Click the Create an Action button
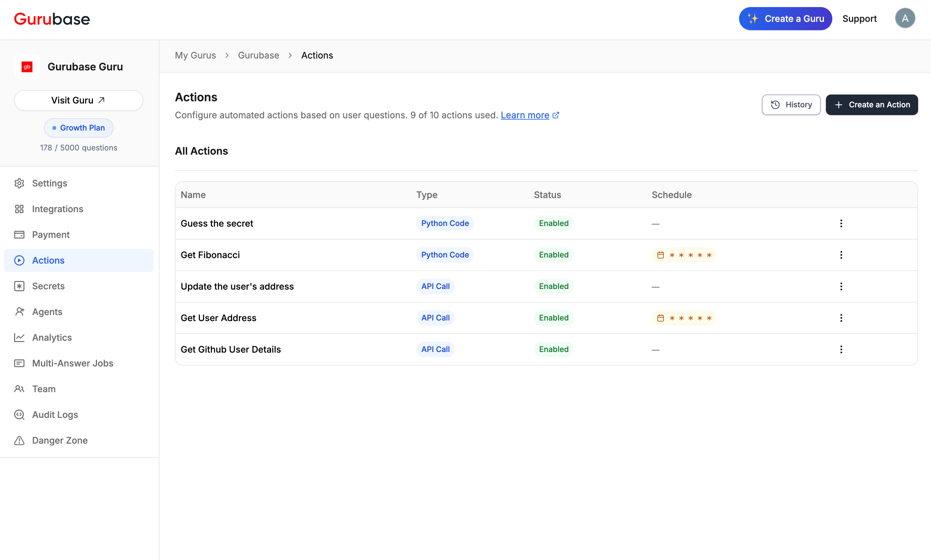Screen dimensions: 931x560 tap(872, 104)
